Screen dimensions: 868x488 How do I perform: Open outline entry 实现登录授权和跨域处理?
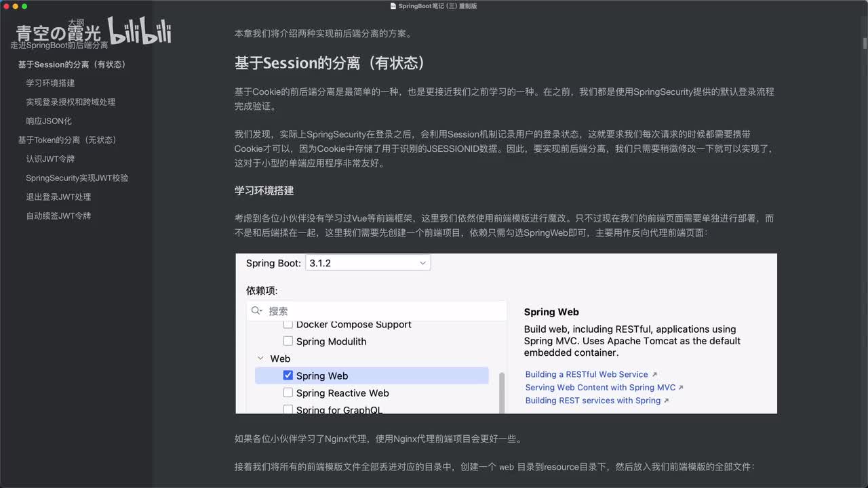point(71,102)
